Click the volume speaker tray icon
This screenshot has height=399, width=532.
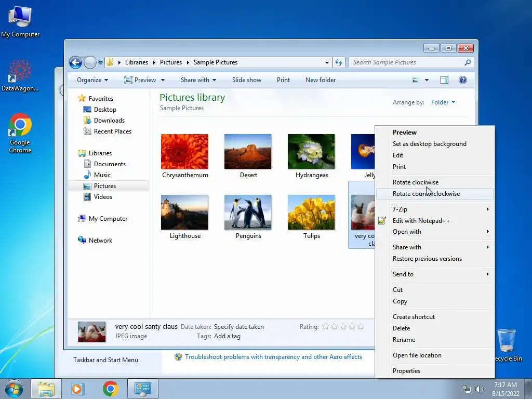coord(479,389)
